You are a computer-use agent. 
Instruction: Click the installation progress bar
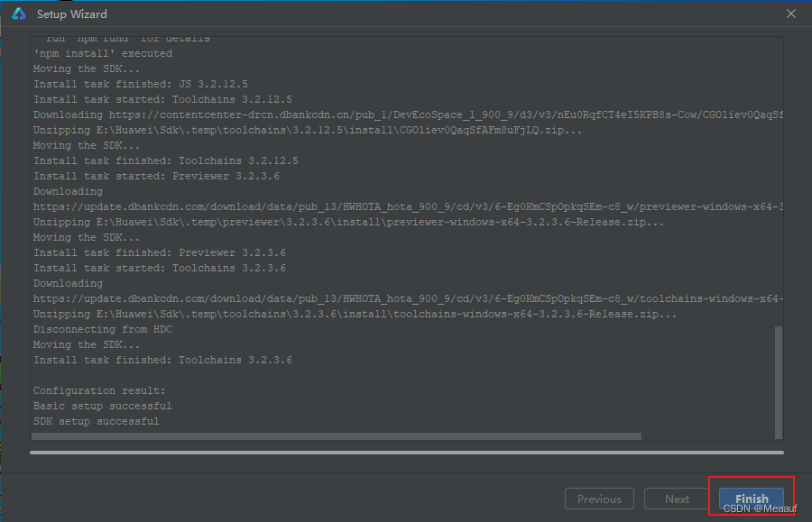(x=407, y=453)
